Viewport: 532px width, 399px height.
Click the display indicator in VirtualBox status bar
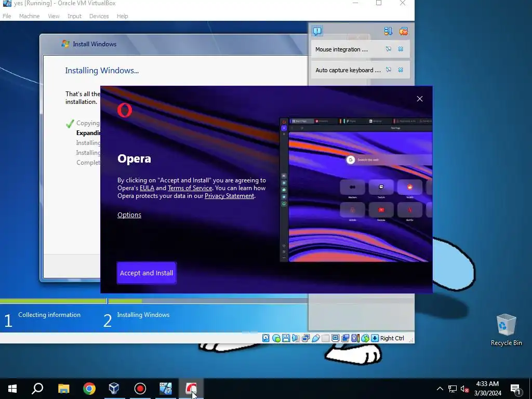click(x=335, y=338)
